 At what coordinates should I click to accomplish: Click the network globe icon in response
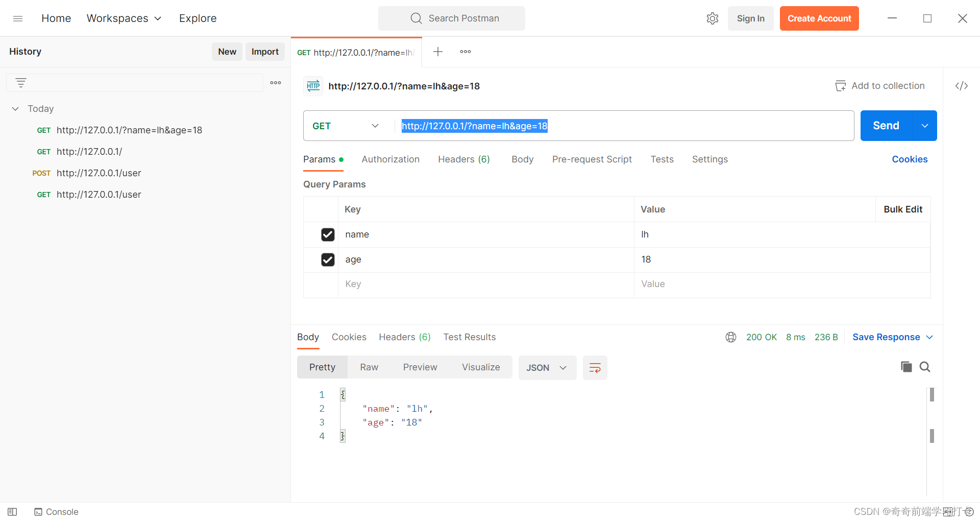click(x=731, y=337)
